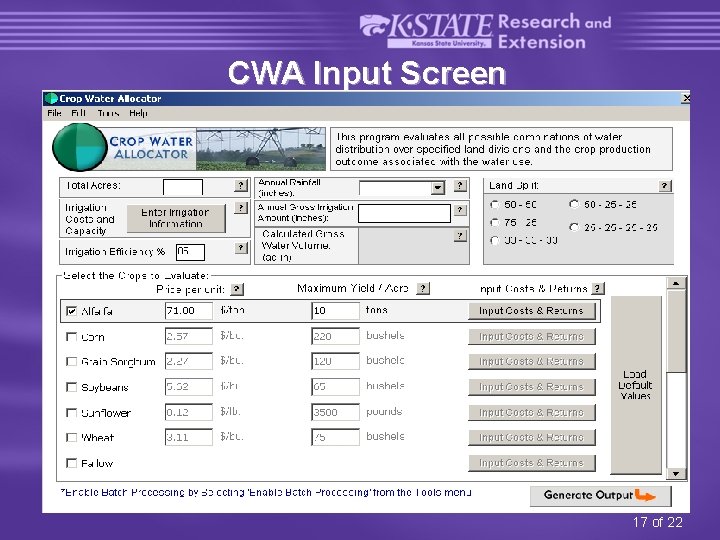Choose the 75 - 25 land split

click(495, 223)
